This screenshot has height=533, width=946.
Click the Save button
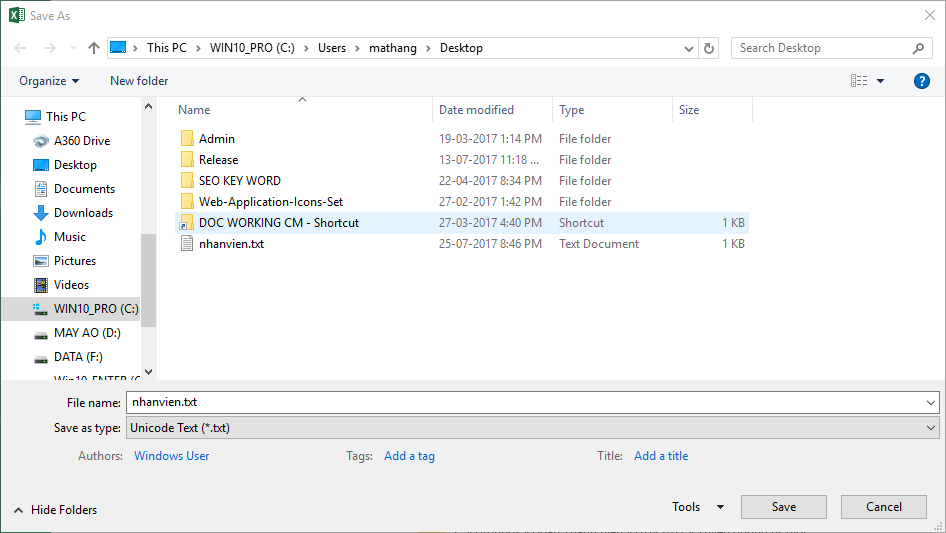[x=784, y=507]
